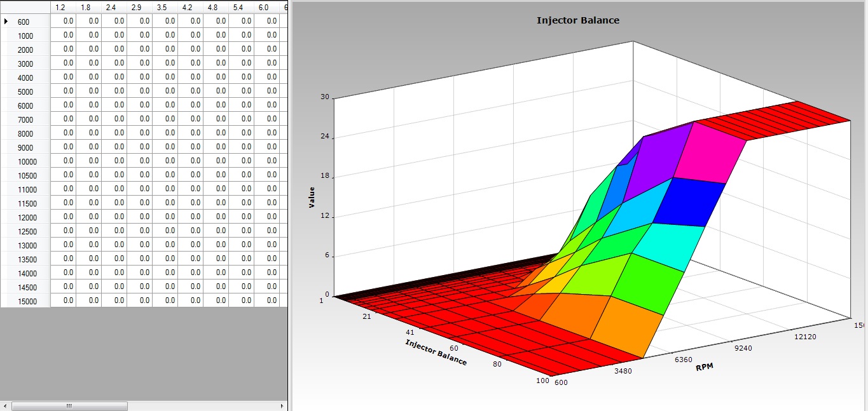Select the 1000 RPM row header
868x411 pixels.
25,36
